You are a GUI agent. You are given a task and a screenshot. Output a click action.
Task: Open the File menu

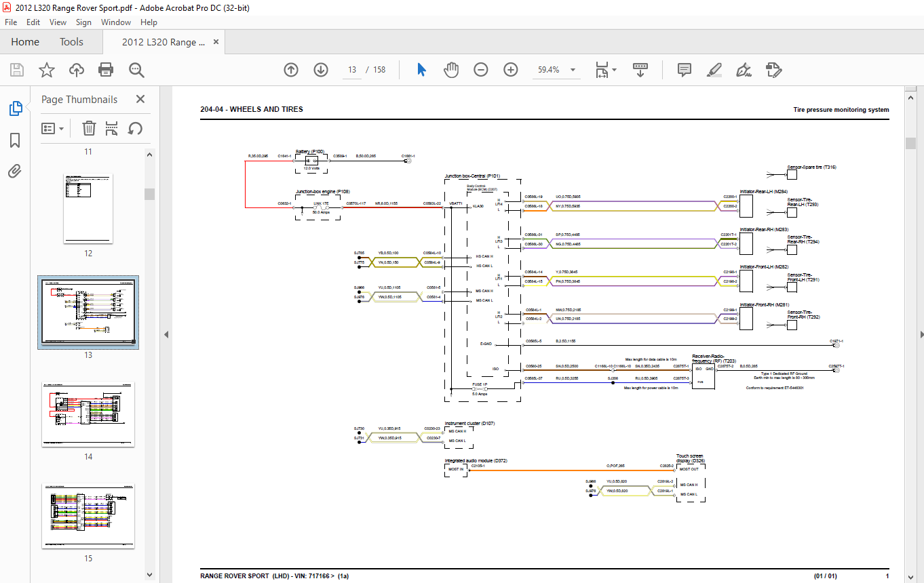11,22
